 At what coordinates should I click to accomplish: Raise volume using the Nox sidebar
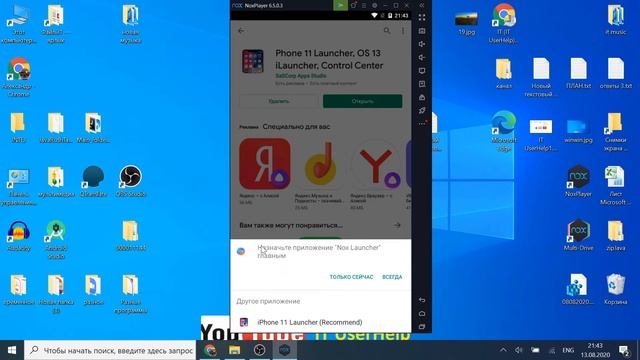click(422, 44)
